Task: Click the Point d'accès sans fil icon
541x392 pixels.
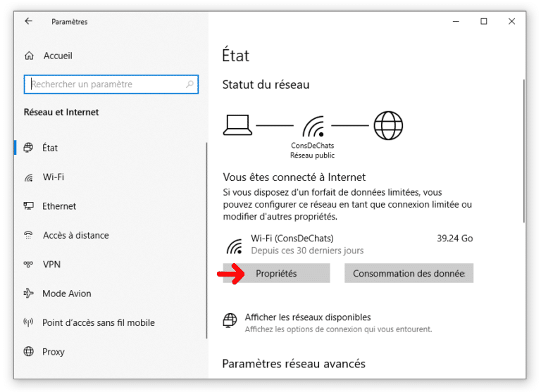Action: coord(29,322)
